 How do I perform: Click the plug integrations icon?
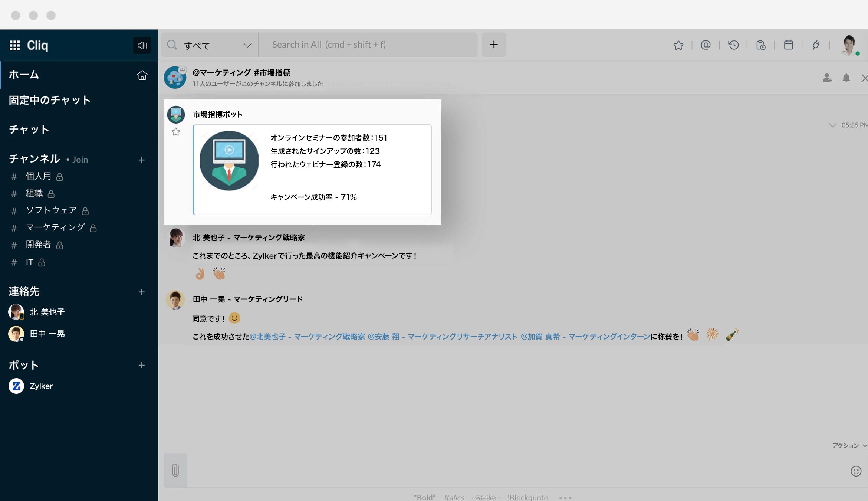pos(816,45)
